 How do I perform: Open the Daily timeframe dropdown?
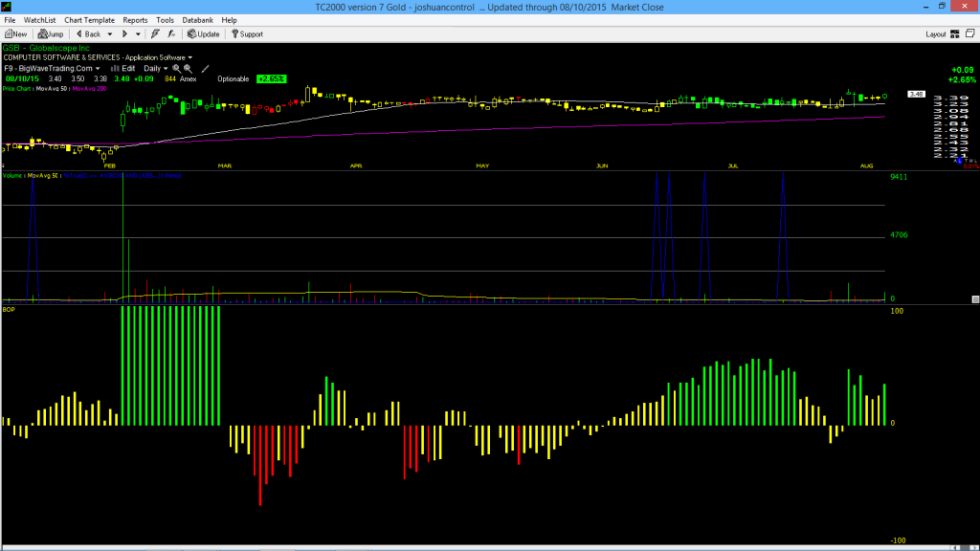(x=156, y=69)
